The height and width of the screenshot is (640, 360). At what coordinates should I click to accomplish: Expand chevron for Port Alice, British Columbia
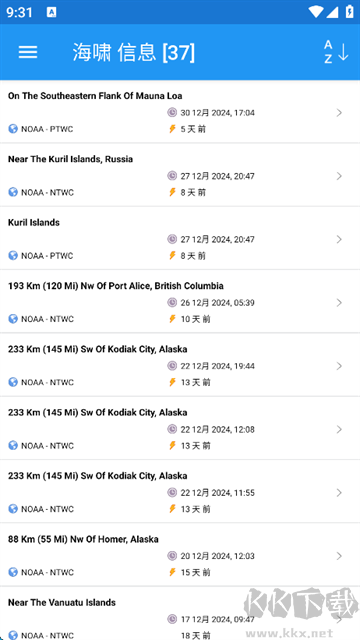pos(339,302)
